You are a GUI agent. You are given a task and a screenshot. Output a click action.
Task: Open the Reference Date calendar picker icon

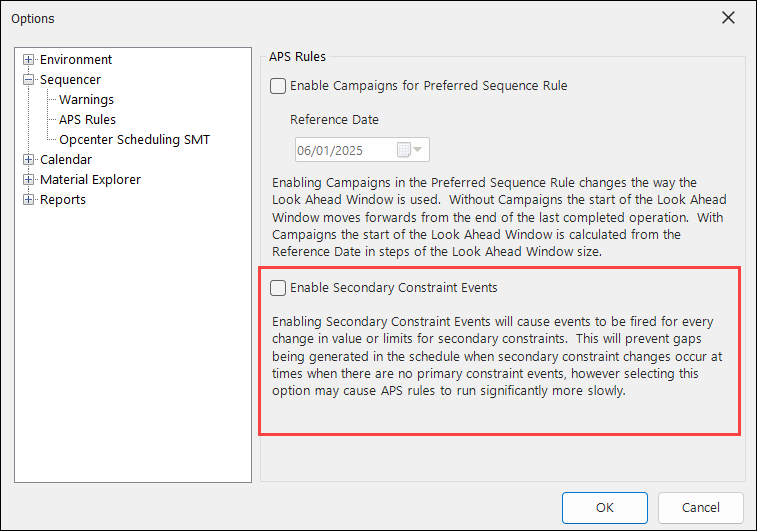(404, 150)
